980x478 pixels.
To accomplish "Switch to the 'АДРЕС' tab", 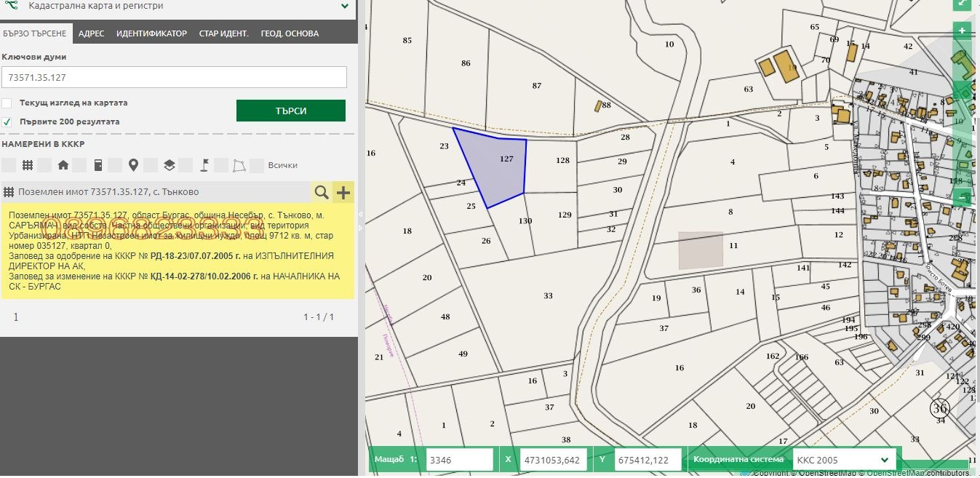I will tap(92, 33).
